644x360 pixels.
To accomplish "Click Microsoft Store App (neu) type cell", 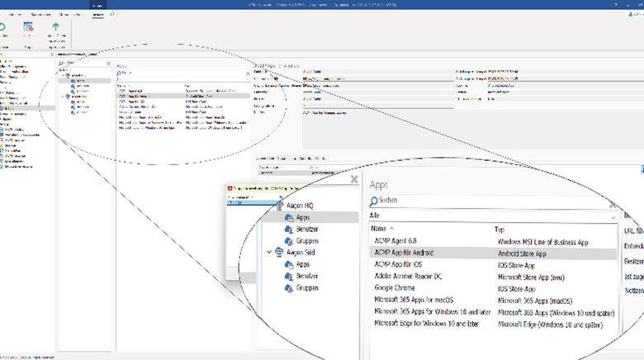I will coord(531,277).
